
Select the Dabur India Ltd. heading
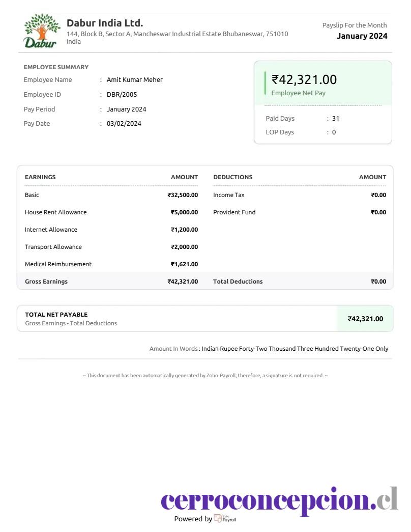[x=105, y=23]
